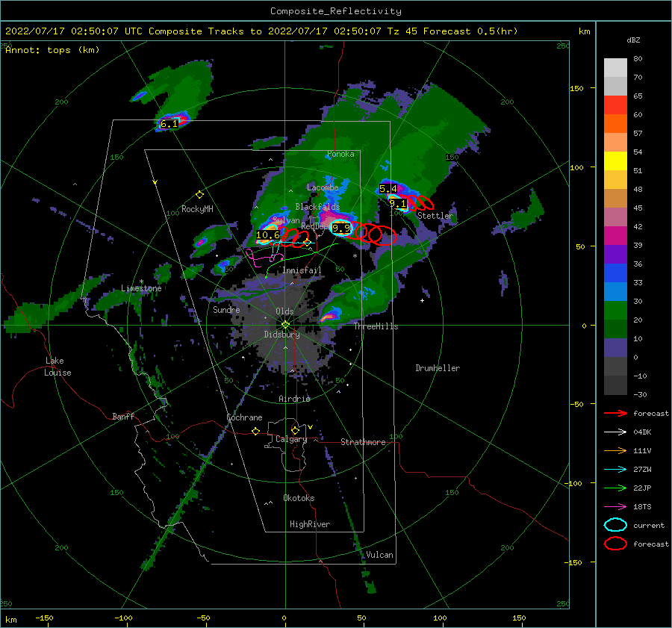Click the Olds town label
The image size is (672, 628).
(x=284, y=311)
